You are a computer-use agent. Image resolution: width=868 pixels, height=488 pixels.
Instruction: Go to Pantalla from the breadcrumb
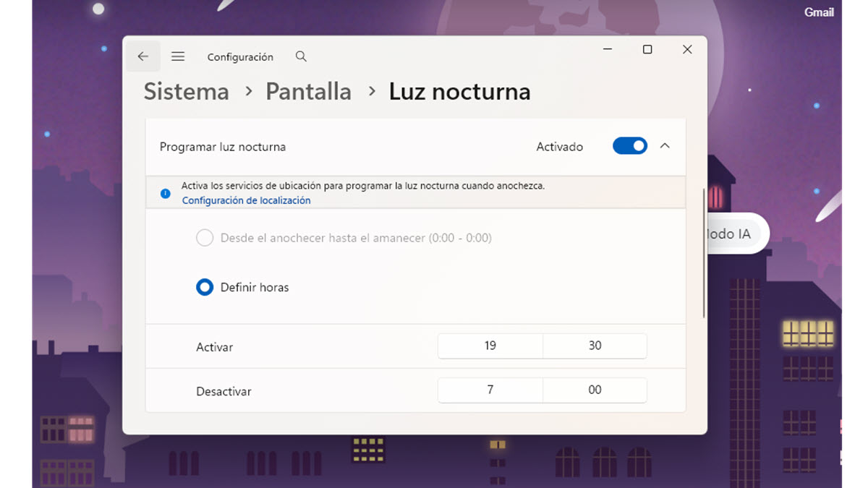coord(308,91)
